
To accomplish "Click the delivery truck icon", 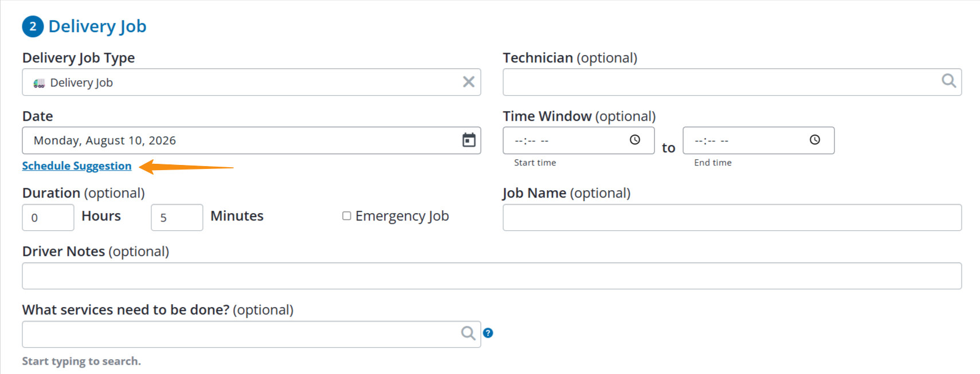I will click(39, 83).
